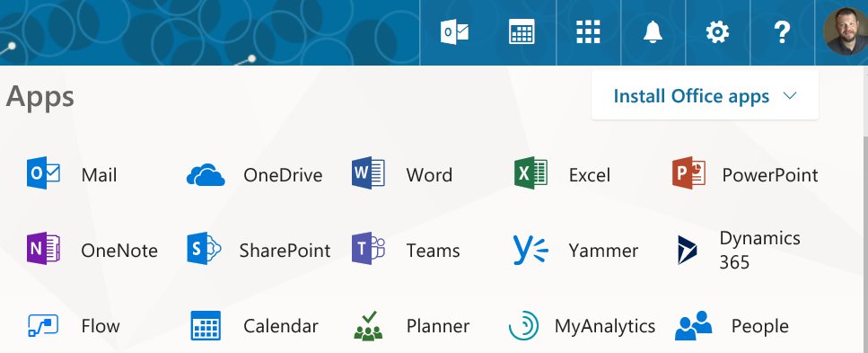
Task: Click the Teams app icon
Action: coord(368,248)
